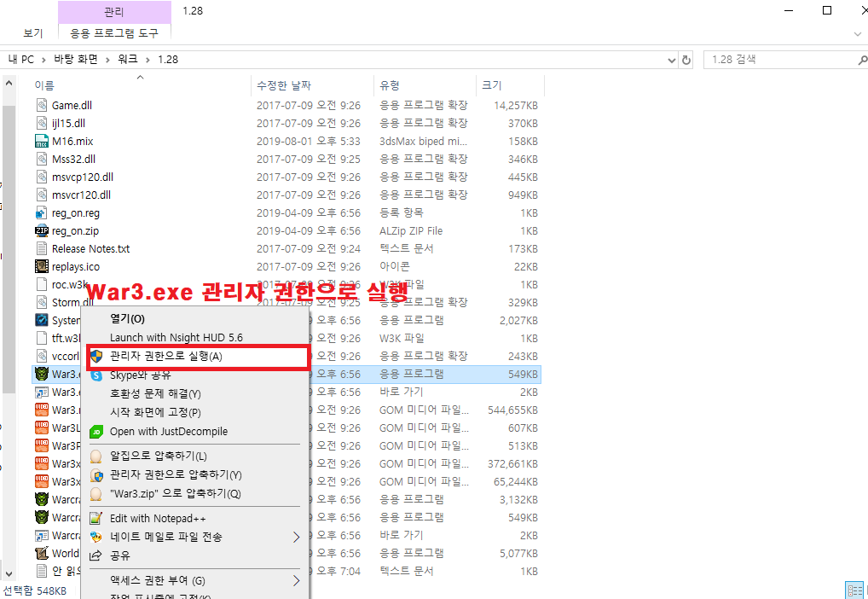
Task: Click 바탕 화면 in the address path
Action: 76,59
